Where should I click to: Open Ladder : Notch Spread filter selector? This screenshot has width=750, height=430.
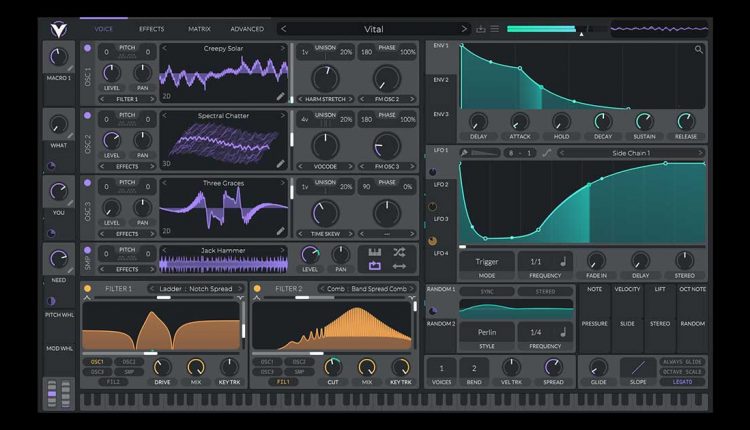pyautogui.click(x=196, y=288)
